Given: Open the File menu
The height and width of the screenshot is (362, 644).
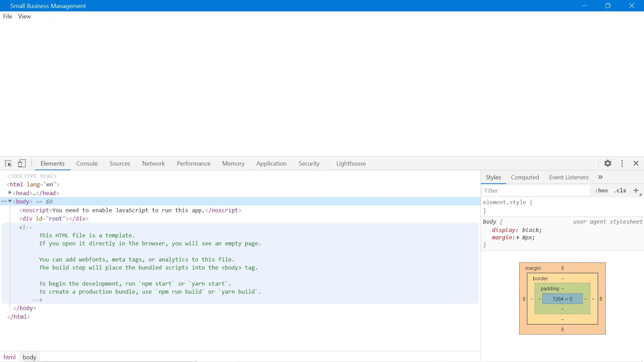Looking at the screenshot, I should click(x=7, y=16).
